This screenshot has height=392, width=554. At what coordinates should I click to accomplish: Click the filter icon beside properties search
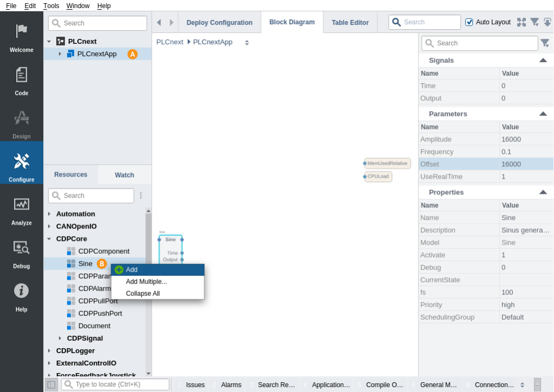point(545,43)
